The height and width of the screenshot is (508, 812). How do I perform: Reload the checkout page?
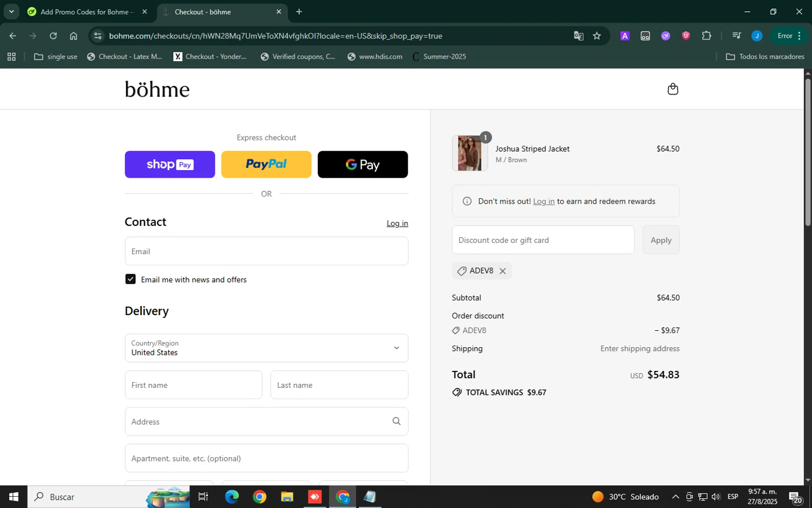[x=53, y=36]
